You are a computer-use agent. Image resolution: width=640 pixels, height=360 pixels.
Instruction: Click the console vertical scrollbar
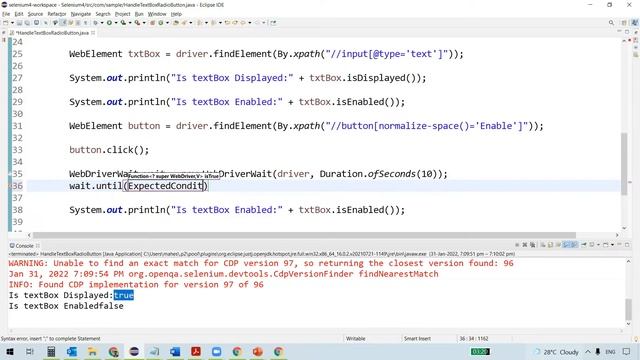(629, 309)
